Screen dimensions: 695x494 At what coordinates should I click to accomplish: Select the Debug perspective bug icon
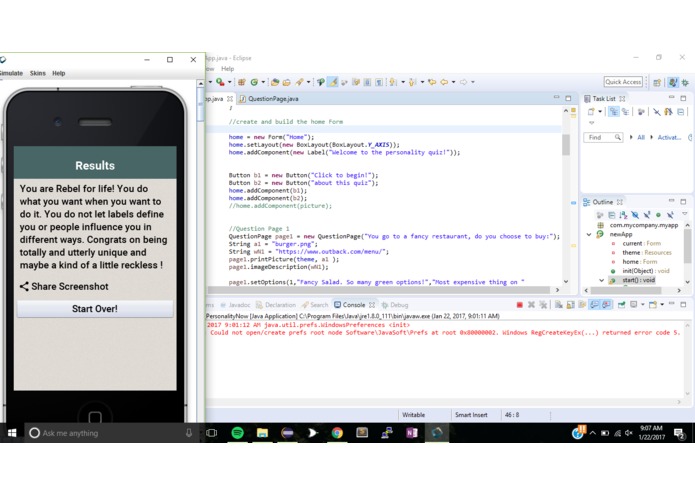tap(685, 82)
